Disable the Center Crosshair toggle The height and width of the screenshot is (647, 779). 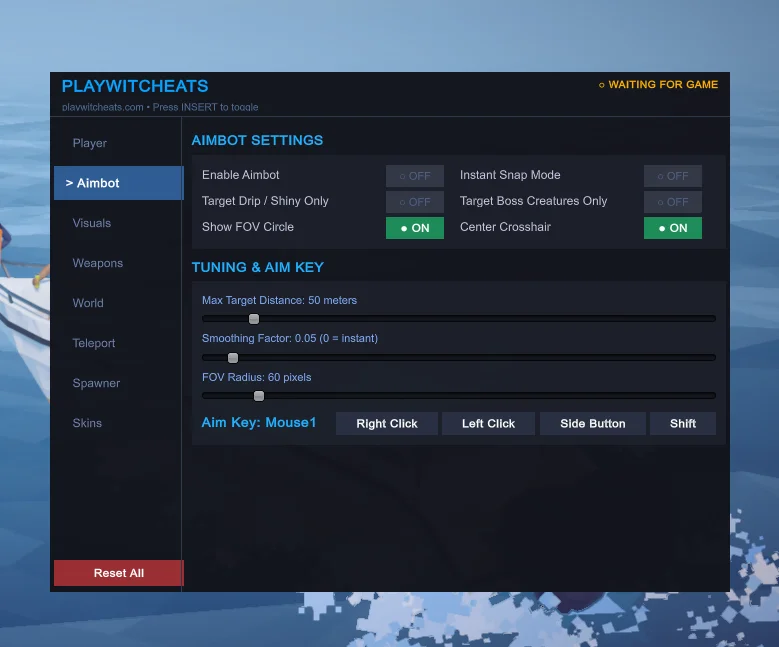coord(673,228)
